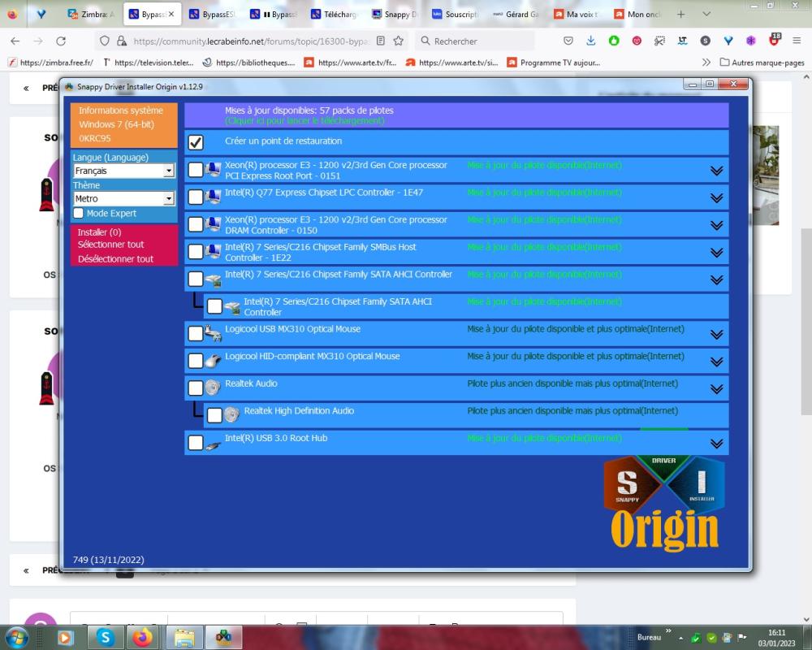Click the Realtek Audio speaker icon
The height and width of the screenshot is (650, 812).
(x=213, y=388)
